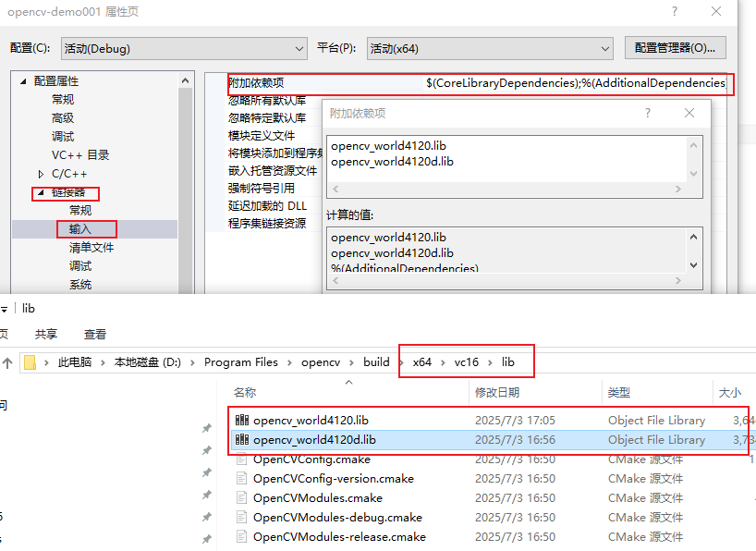Screen dimensions: 756x551
Task: Click the 配置管理器(O)... button
Action: 675,48
